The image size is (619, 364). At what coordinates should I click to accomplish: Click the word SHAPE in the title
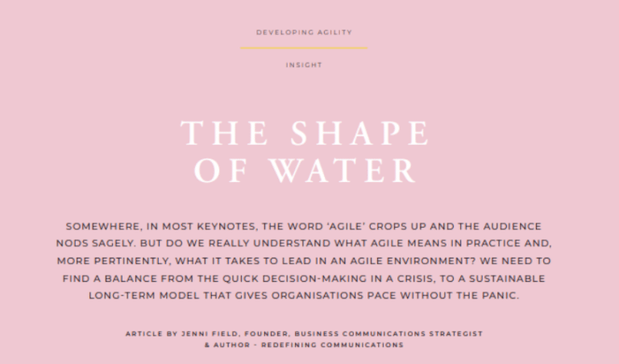tap(362, 133)
